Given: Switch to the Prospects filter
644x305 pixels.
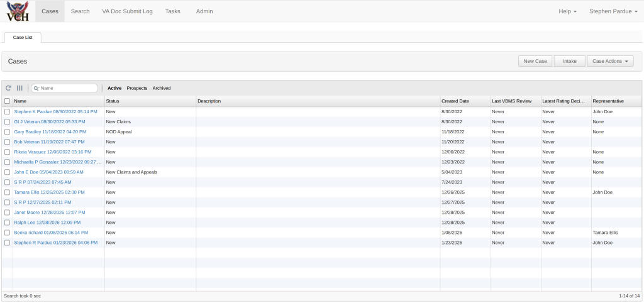Looking at the screenshot, I should pyautogui.click(x=137, y=88).
